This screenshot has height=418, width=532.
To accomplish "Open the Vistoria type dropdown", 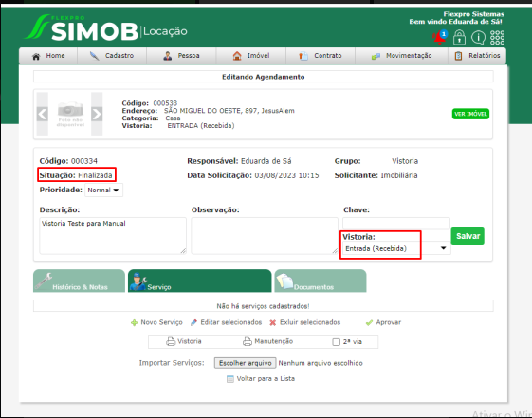I will 396,248.
